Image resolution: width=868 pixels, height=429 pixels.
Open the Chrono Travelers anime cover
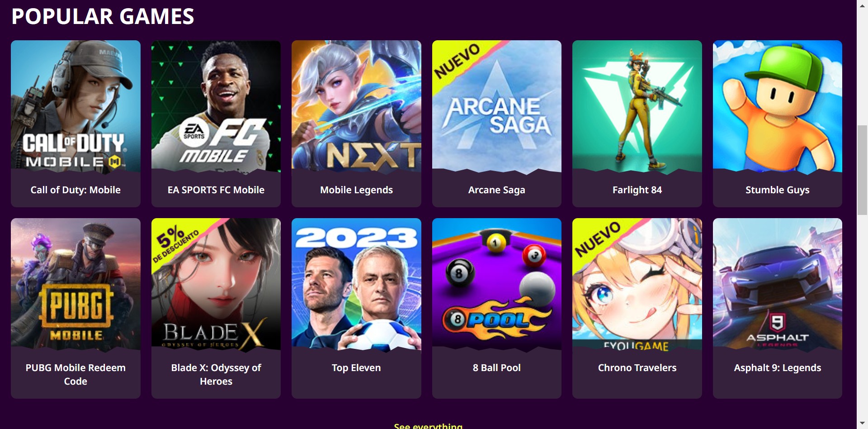tap(637, 285)
